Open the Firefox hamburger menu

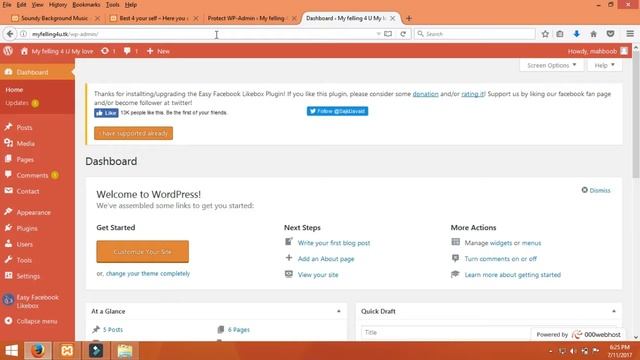click(630, 34)
